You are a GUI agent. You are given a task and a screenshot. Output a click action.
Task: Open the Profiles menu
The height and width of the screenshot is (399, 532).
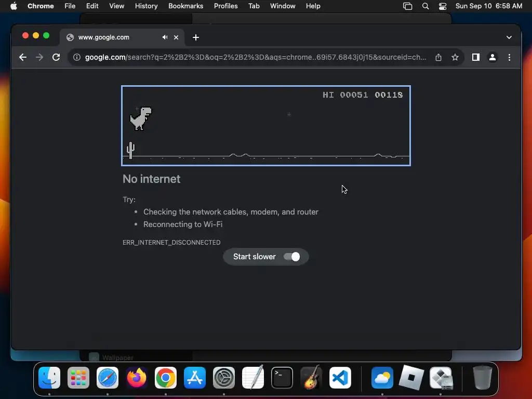pos(225,6)
